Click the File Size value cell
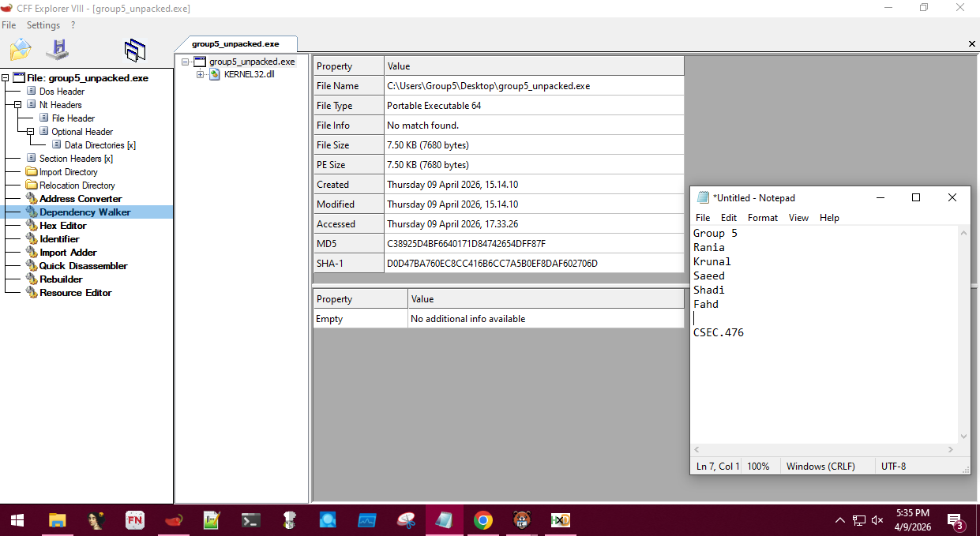Image resolution: width=980 pixels, height=536 pixels. pyautogui.click(x=534, y=145)
